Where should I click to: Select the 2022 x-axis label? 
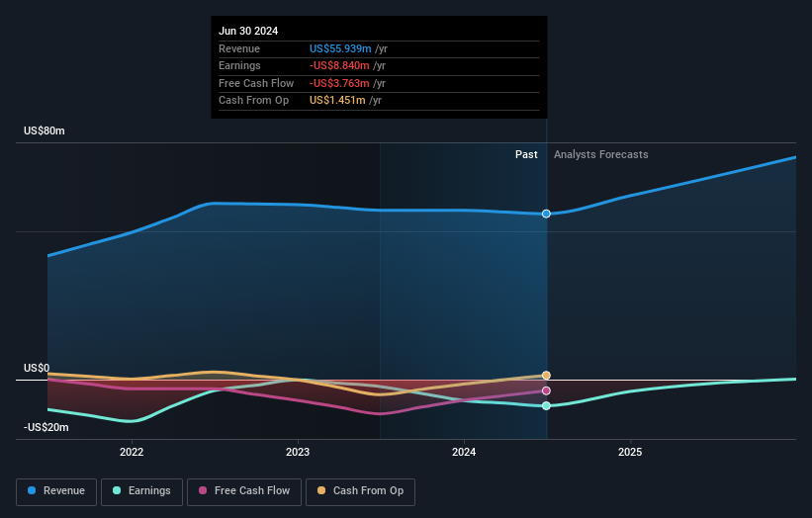pyautogui.click(x=132, y=452)
